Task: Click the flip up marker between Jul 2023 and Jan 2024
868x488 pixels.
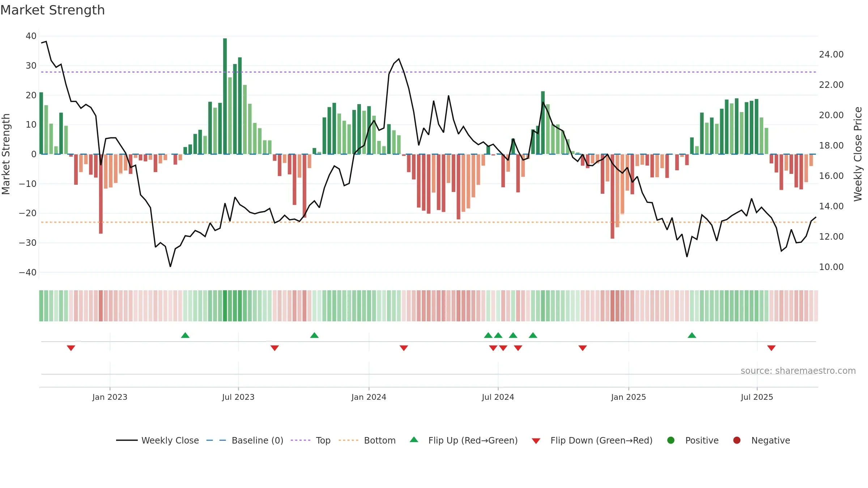Action: click(314, 335)
